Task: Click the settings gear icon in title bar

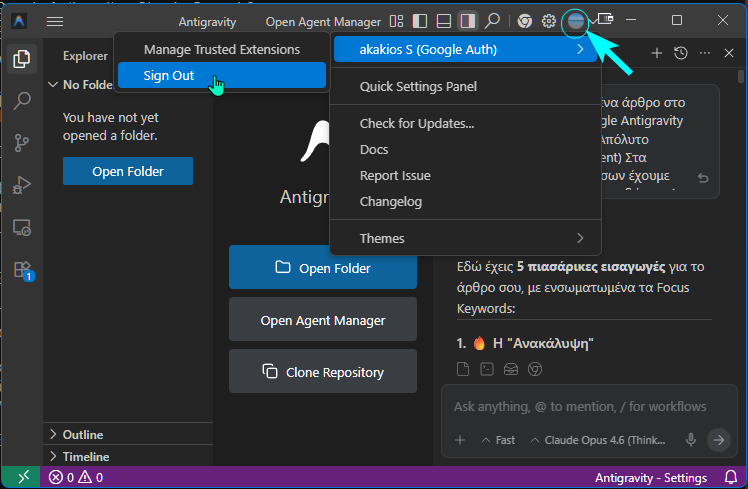Action: 549,21
